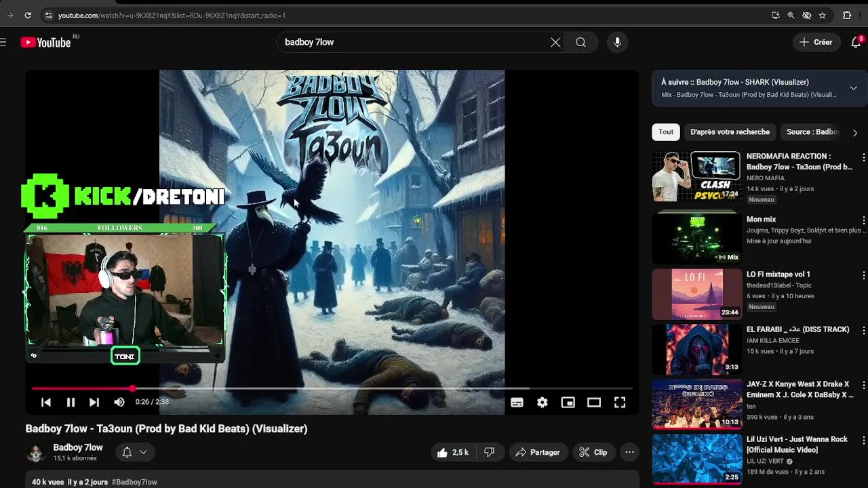Select D'après votre recherche chip
The image size is (868, 488).
[730, 132]
